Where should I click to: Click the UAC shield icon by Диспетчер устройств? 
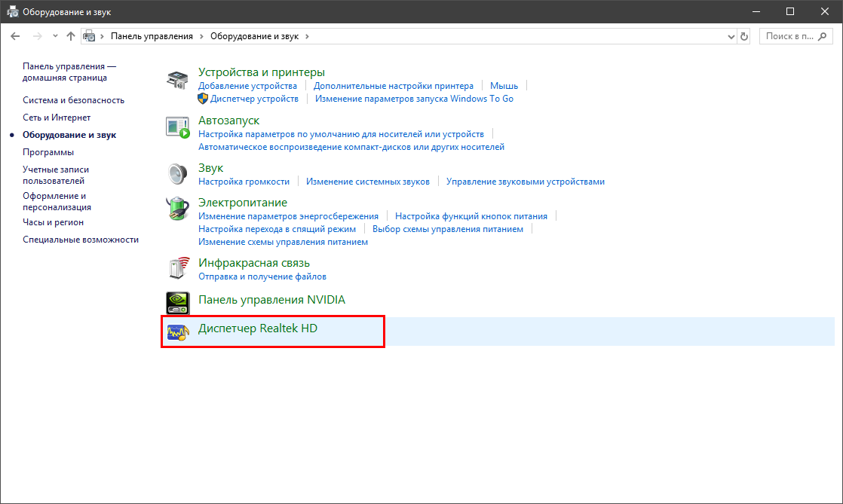(x=203, y=99)
